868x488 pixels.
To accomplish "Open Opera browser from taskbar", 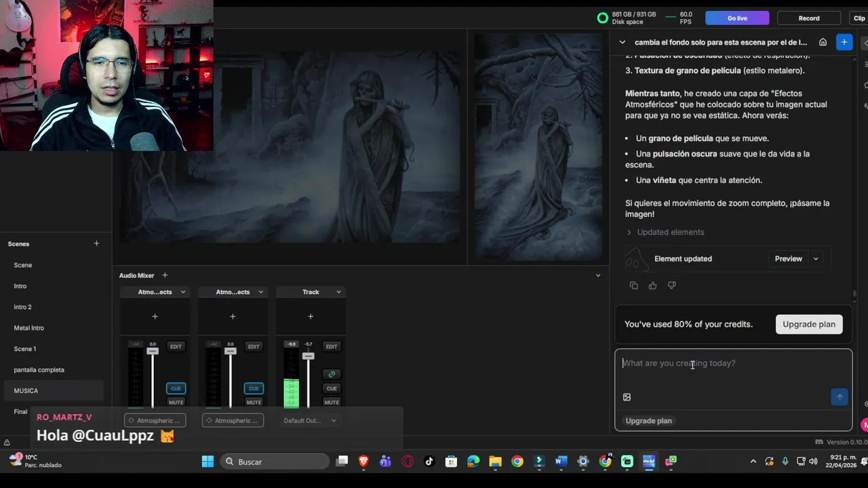I will pyautogui.click(x=408, y=462).
